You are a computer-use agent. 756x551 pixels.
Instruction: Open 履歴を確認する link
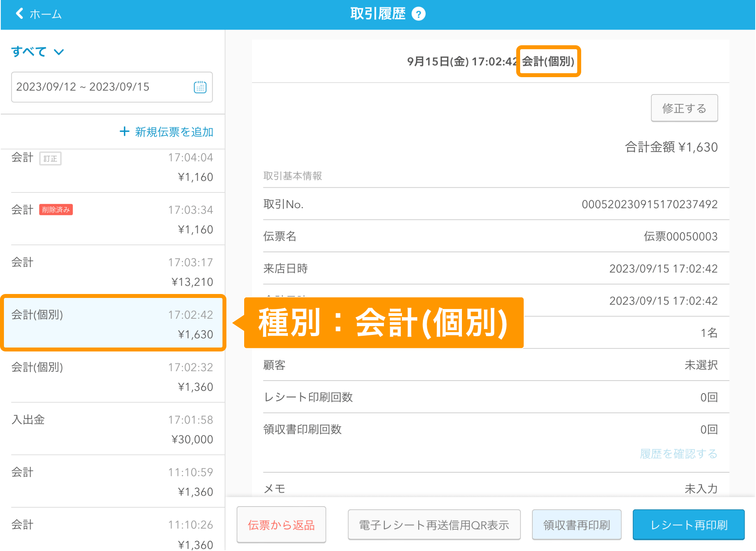click(x=678, y=454)
